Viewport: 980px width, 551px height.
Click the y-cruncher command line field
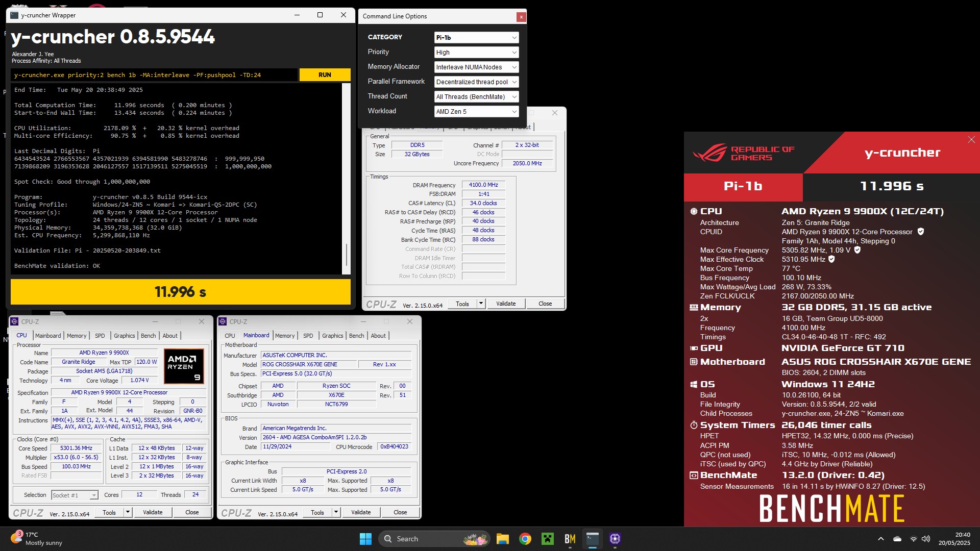(x=154, y=75)
